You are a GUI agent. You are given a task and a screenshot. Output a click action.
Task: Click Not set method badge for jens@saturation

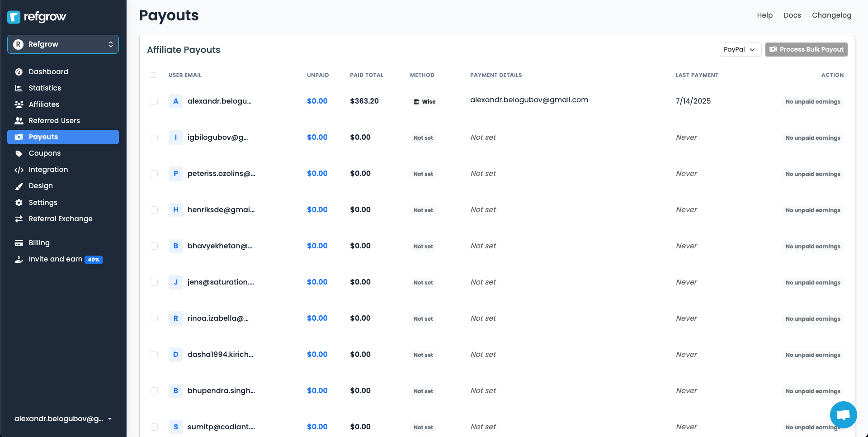[x=423, y=283]
